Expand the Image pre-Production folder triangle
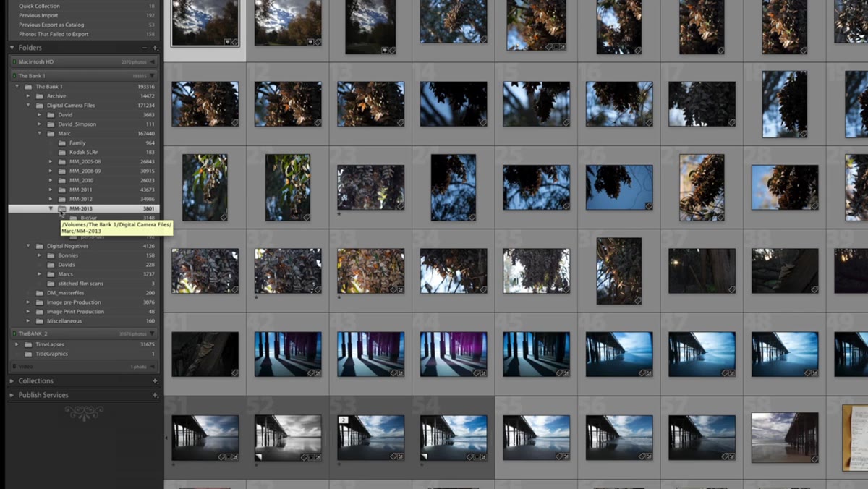 pyautogui.click(x=29, y=302)
